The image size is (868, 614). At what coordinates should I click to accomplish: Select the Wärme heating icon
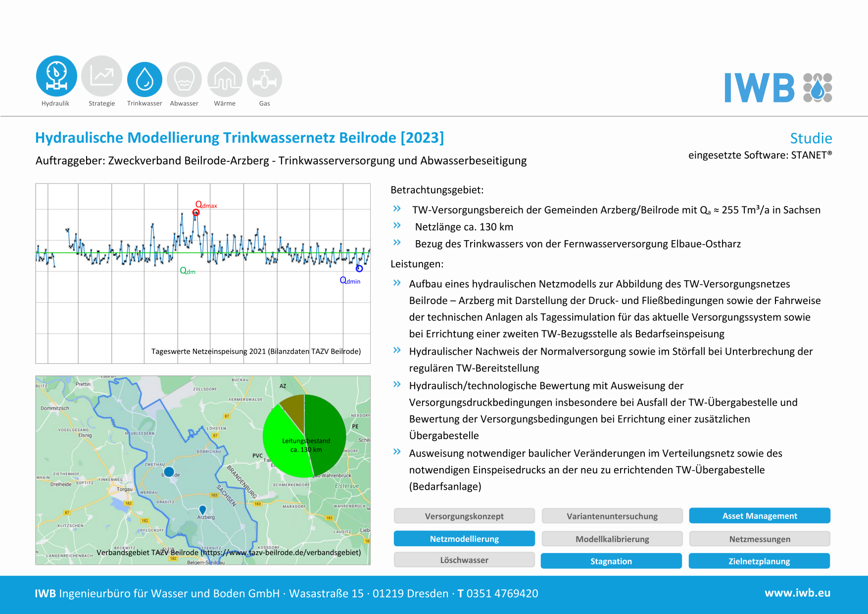tap(225, 79)
